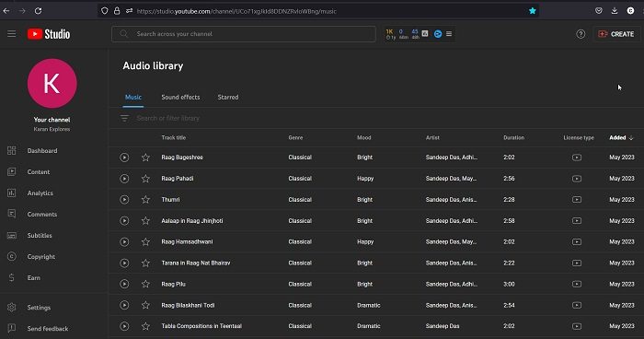Click the filter icon beside library search
This screenshot has height=339, width=644.
tap(124, 118)
